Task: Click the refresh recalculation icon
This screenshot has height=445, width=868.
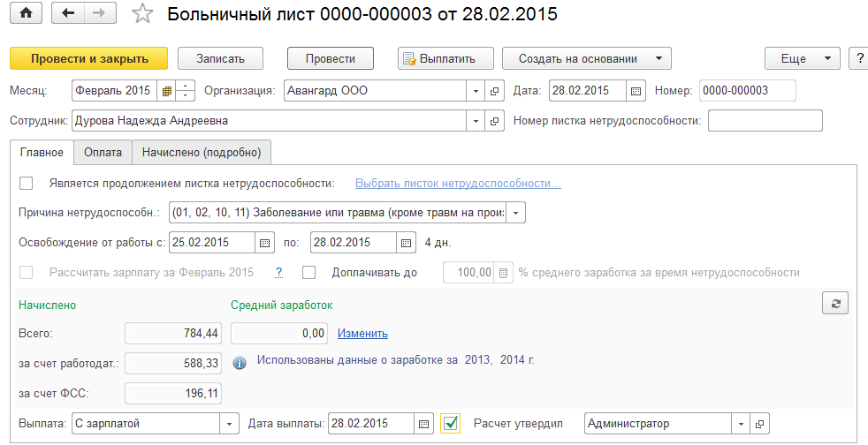Action: pyautogui.click(x=834, y=303)
